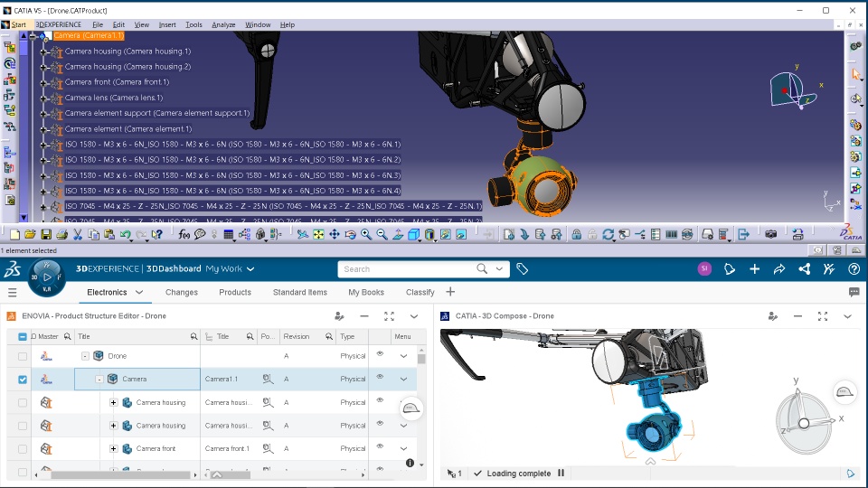Untick the checked Camera row checkbox
Viewport: 868px width, 488px height.
coord(22,380)
